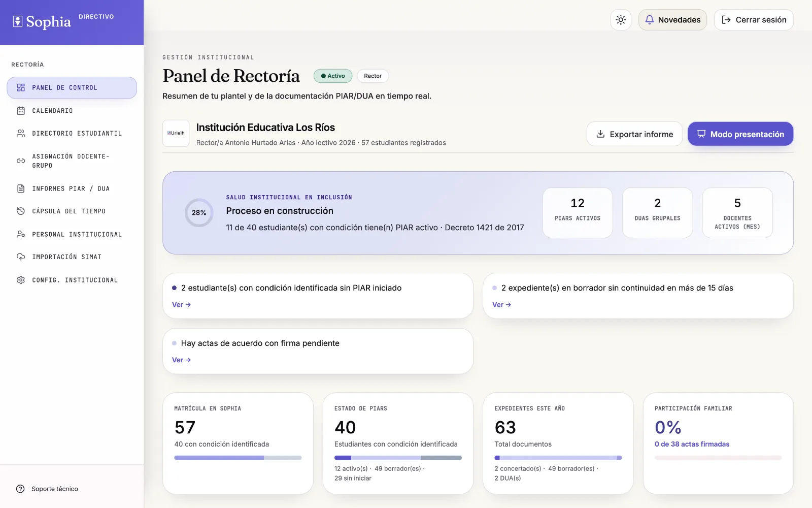Click the Asignación Docente-Grupo link icon

tap(21, 161)
